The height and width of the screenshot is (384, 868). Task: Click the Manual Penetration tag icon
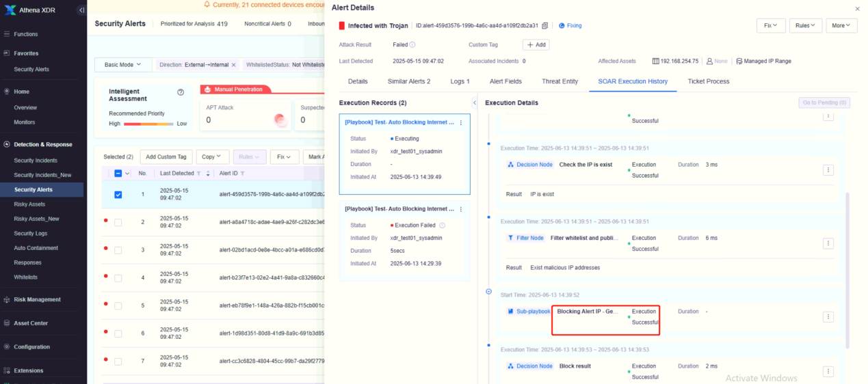point(208,90)
